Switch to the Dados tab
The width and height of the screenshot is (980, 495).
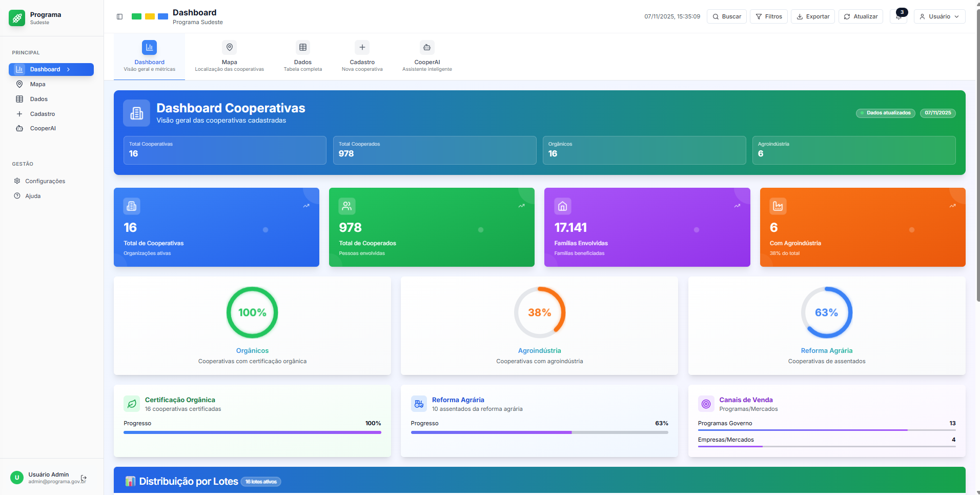coord(303,56)
